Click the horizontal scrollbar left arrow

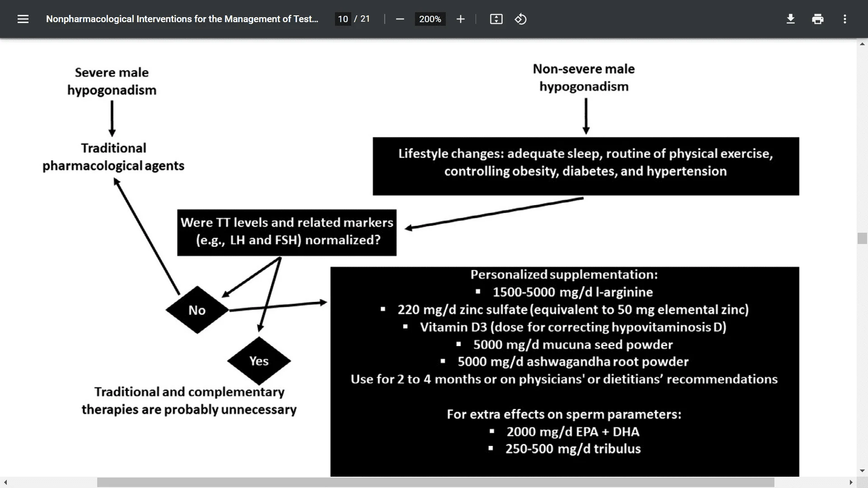(x=5, y=483)
